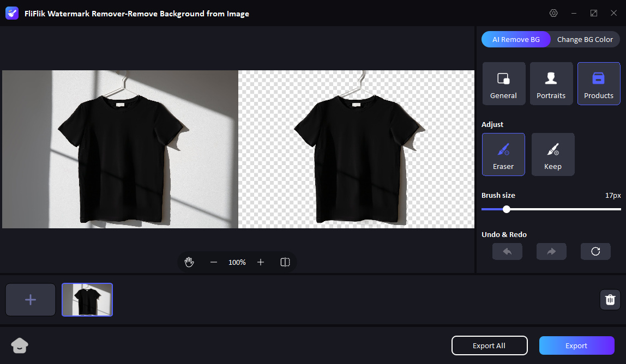Switch to the AI Remove BG tab
This screenshot has height=364, width=626.
[x=516, y=39]
